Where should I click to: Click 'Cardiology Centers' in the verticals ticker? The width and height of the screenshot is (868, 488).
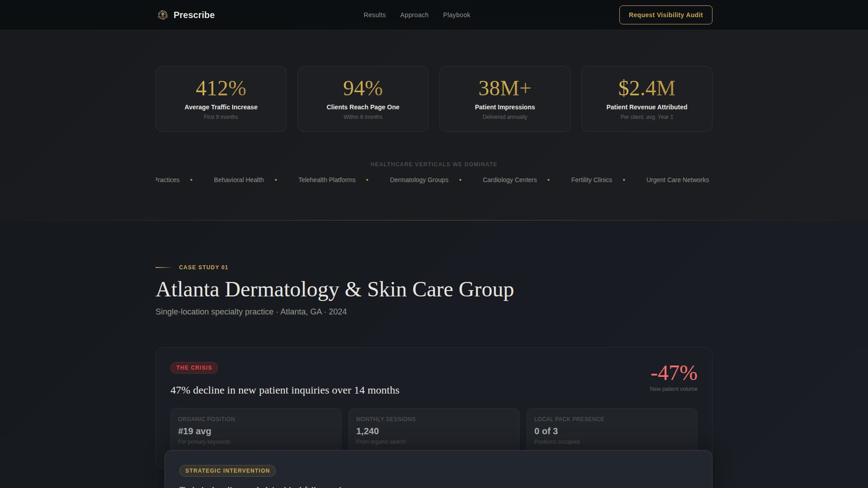509,180
